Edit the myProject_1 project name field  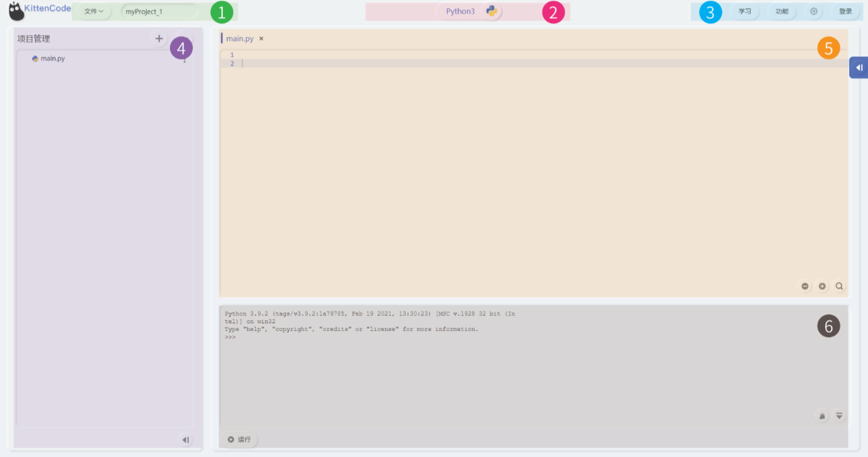tap(159, 11)
